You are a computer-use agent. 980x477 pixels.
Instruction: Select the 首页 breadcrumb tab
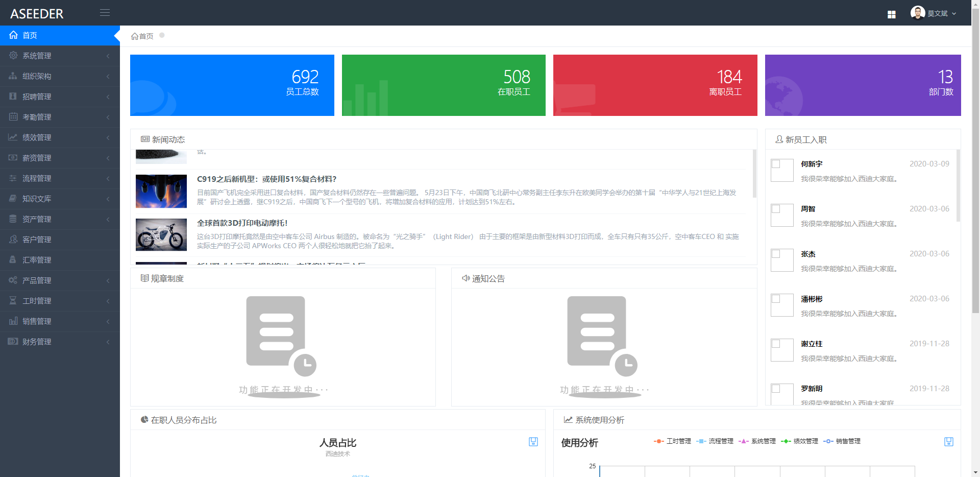142,36
